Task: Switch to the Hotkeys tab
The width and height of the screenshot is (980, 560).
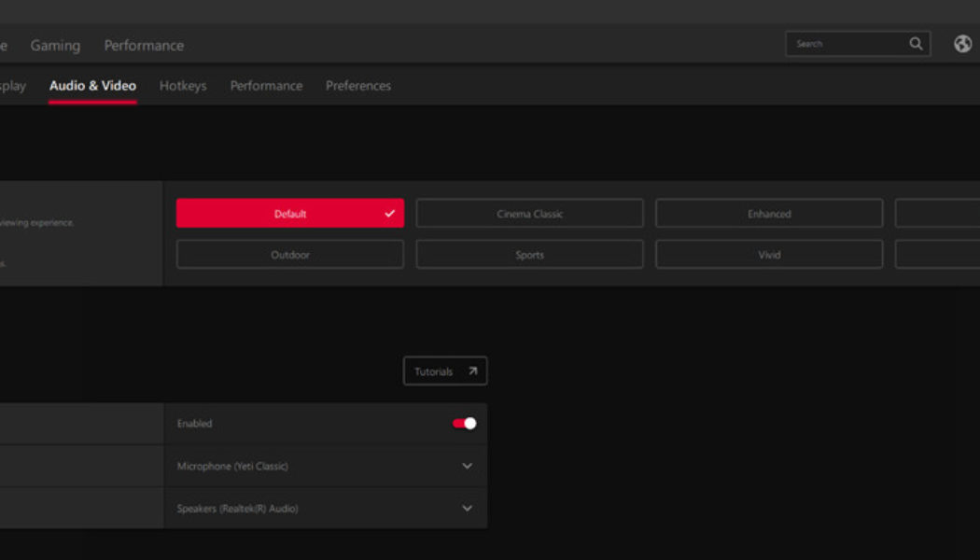Action: tap(183, 85)
